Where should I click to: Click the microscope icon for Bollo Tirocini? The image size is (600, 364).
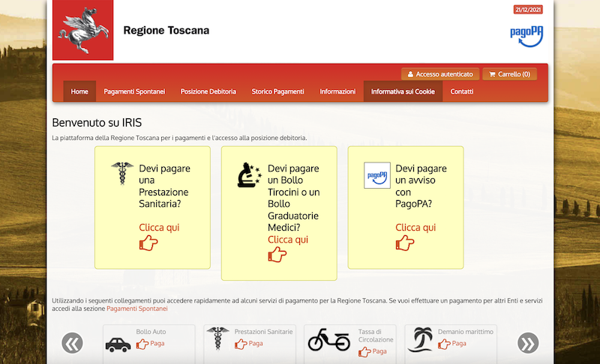click(x=248, y=175)
